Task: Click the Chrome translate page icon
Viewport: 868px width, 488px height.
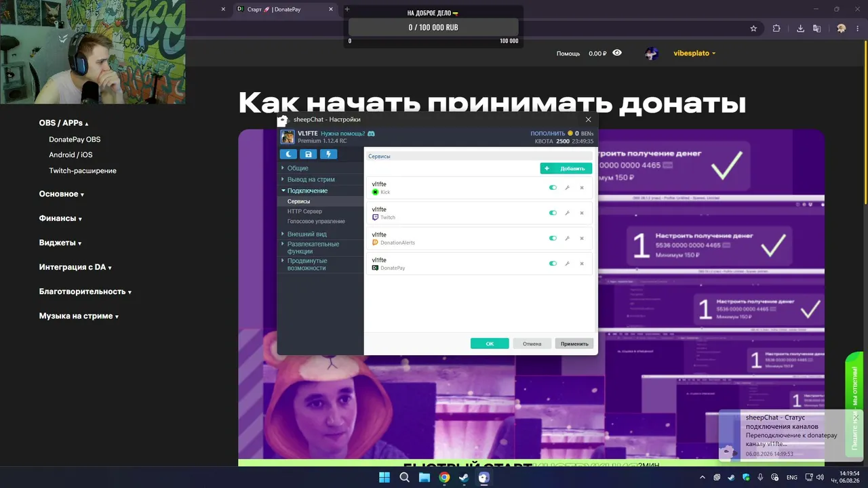Action: click(x=817, y=28)
